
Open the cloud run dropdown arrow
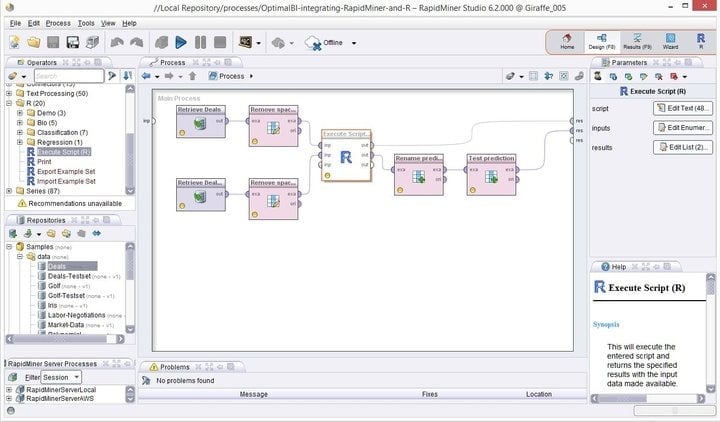292,43
